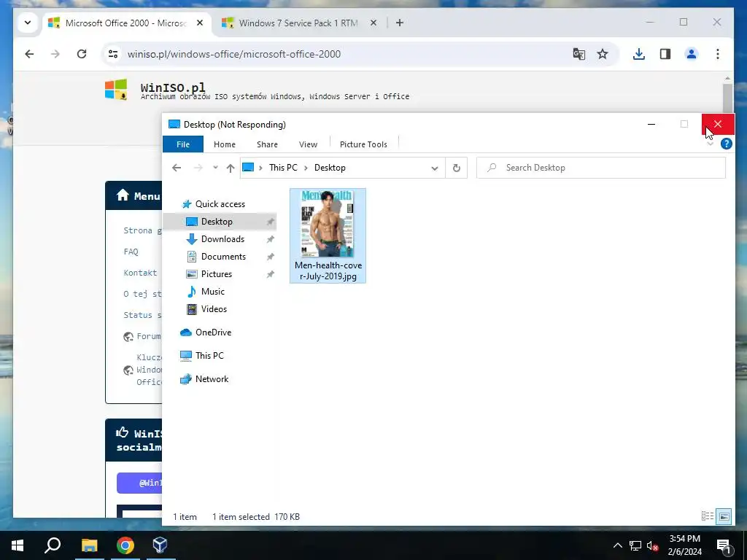Minimize the Desktop Explorer window
This screenshot has width=747, height=560.
click(x=651, y=124)
